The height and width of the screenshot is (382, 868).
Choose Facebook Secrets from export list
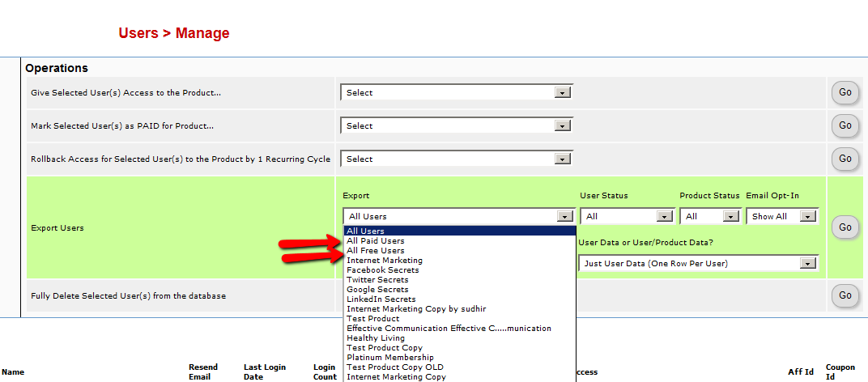pyautogui.click(x=383, y=270)
